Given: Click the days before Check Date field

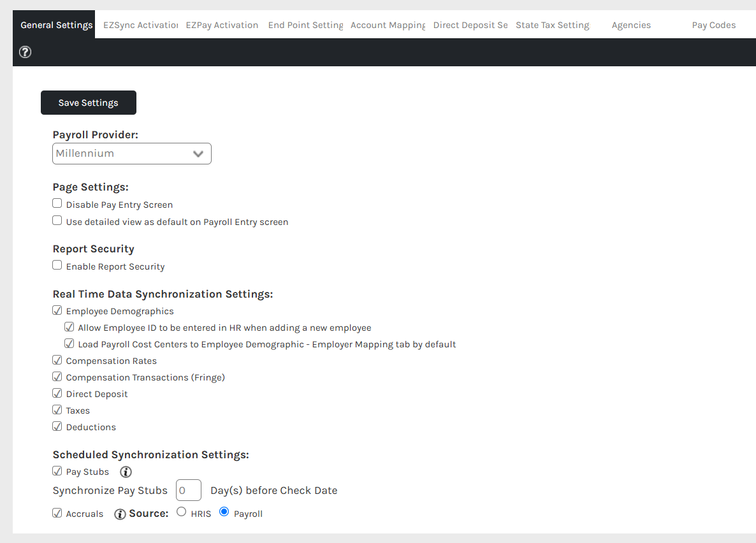Looking at the screenshot, I should click(x=189, y=491).
